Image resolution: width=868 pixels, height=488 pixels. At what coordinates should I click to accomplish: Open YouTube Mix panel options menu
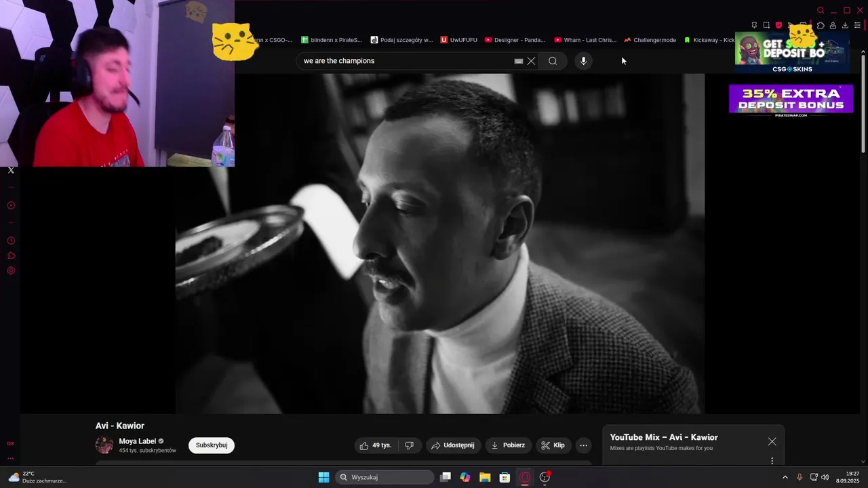click(x=772, y=461)
